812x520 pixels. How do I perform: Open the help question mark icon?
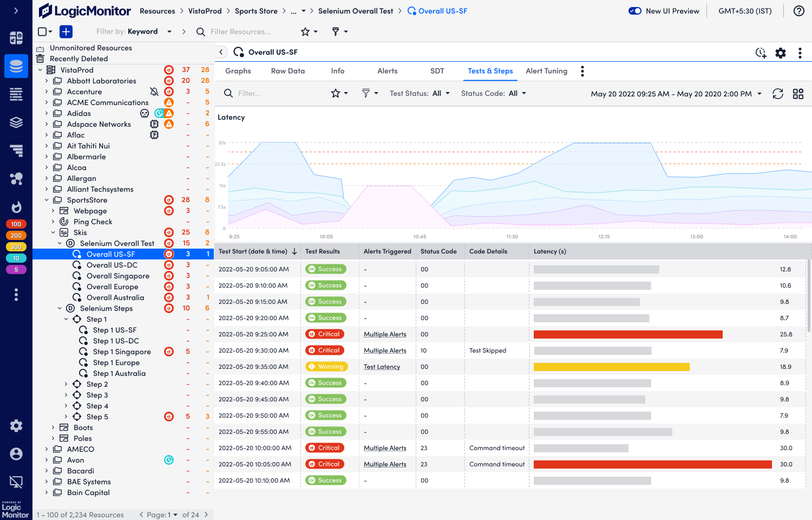tap(798, 11)
